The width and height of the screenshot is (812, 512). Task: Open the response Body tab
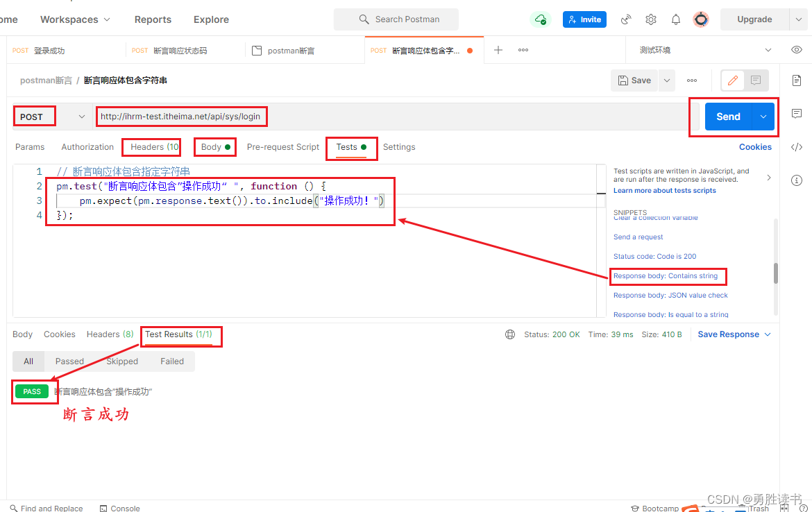click(x=22, y=334)
